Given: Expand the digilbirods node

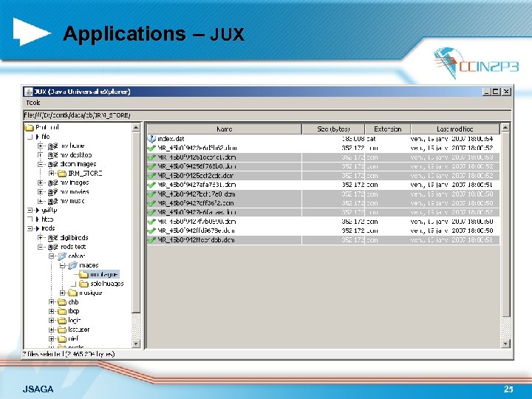Looking at the screenshot, I should pyautogui.click(x=41, y=237).
